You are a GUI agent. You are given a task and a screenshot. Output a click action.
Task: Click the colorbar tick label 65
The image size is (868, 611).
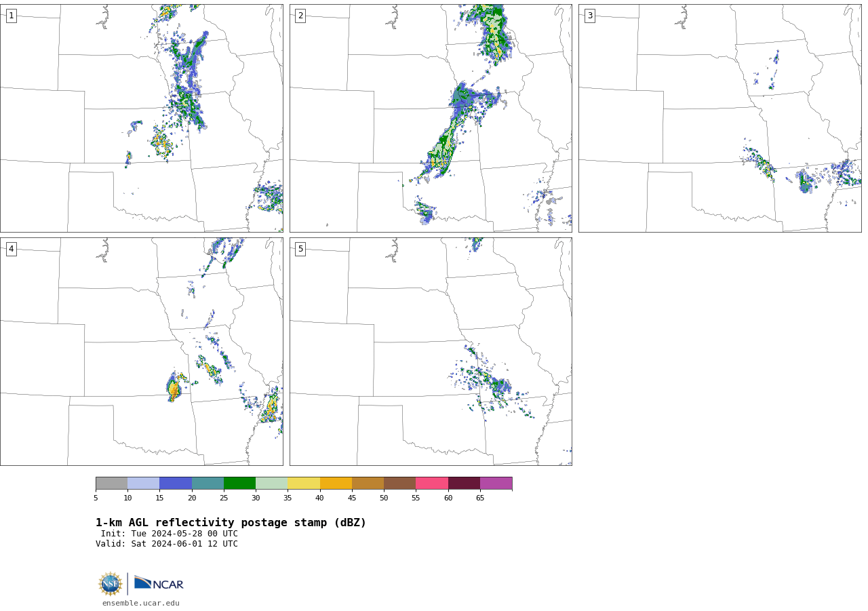pyautogui.click(x=480, y=498)
